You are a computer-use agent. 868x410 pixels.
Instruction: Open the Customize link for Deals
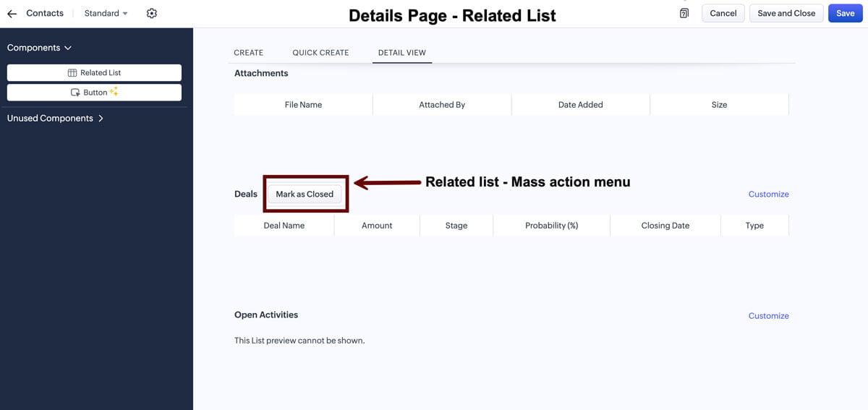[x=768, y=194]
